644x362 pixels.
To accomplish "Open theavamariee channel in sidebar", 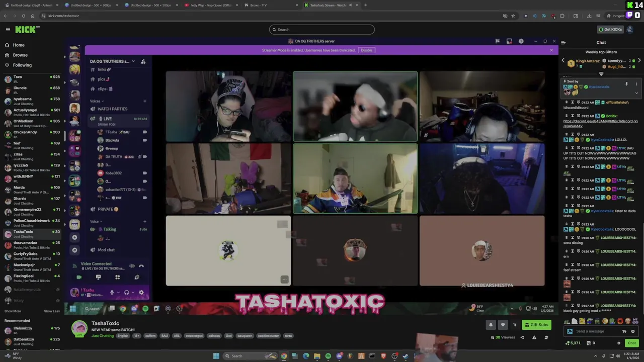I will point(32,245).
